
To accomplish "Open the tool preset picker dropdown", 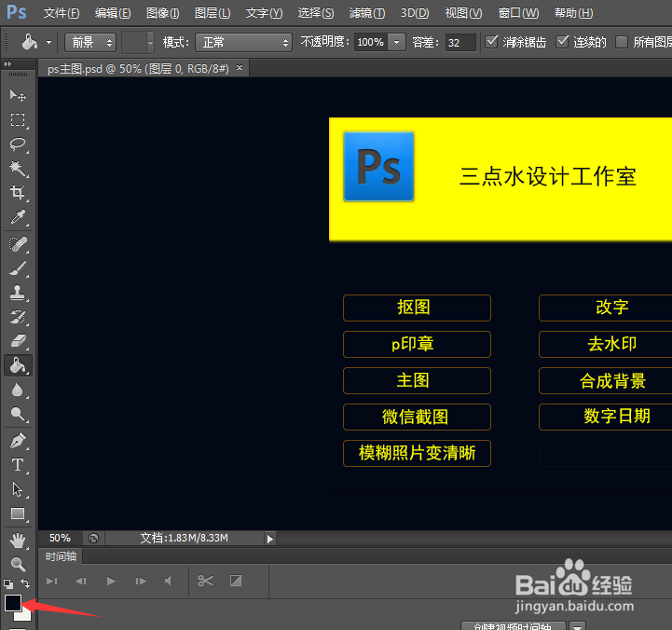I will point(48,43).
